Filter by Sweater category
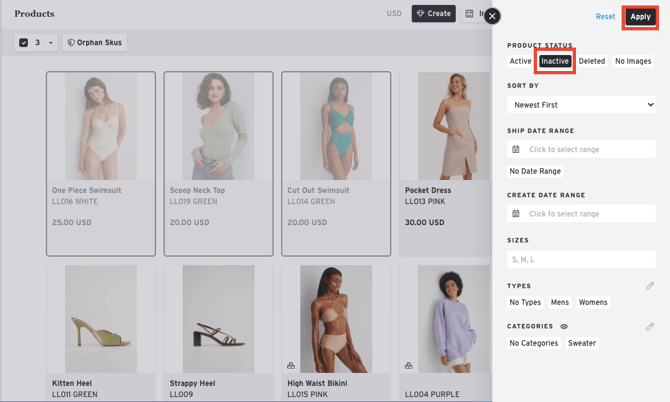 tap(582, 343)
